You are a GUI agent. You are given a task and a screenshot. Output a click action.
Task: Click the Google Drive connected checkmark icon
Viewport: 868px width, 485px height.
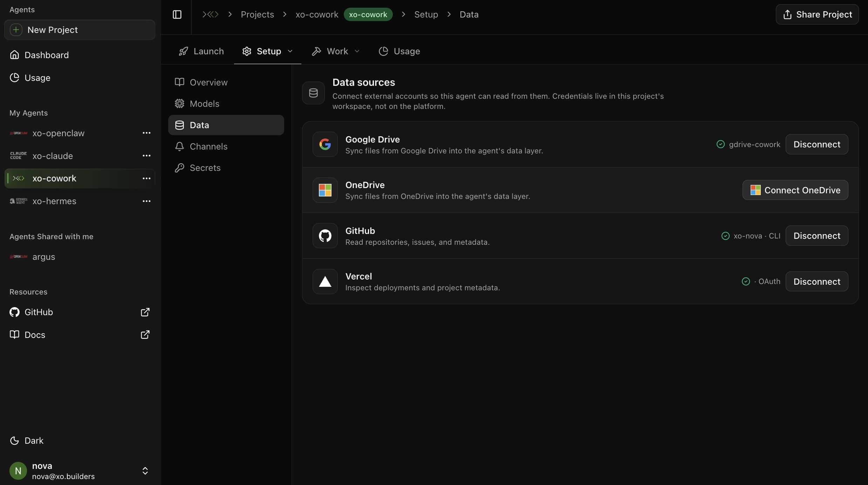click(x=720, y=144)
